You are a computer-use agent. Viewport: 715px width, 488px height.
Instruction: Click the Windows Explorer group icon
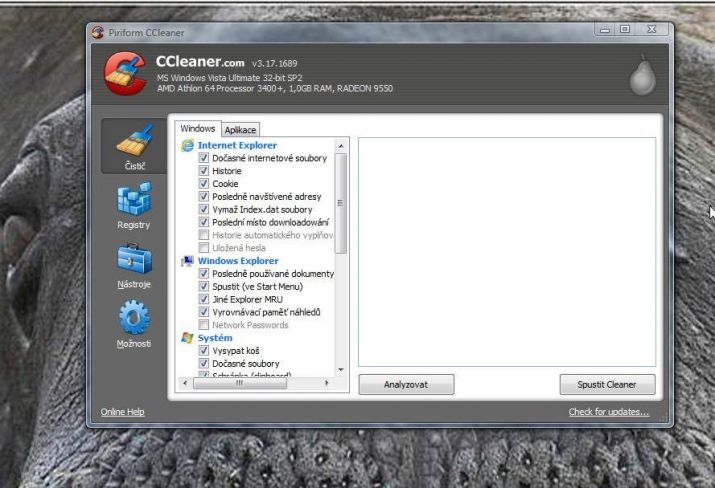(187, 261)
